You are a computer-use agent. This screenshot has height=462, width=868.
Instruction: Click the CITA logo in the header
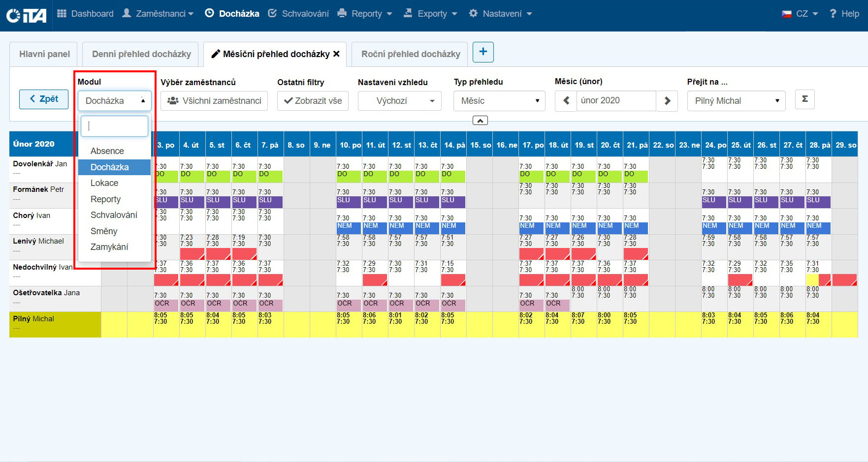(26, 15)
